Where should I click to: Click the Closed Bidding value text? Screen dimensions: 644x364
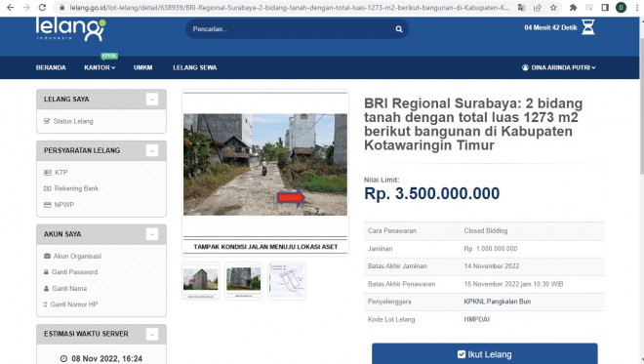pos(486,231)
